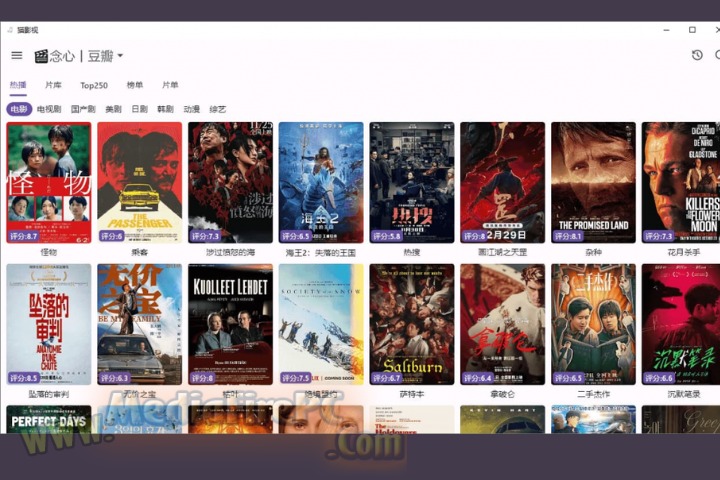Switch to the 片单 tab
Image resolution: width=720 pixels, height=480 pixels.
(x=170, y=85)
